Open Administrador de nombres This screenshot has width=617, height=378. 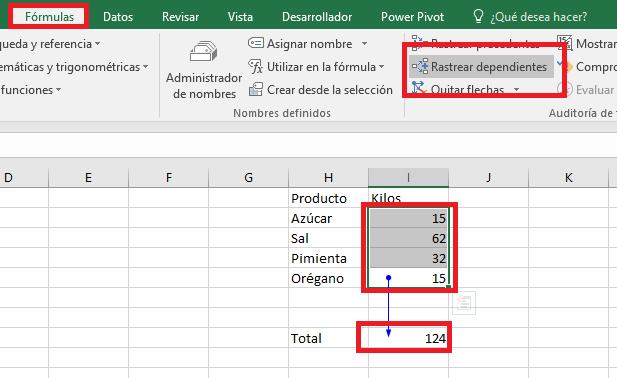[204, 70]
